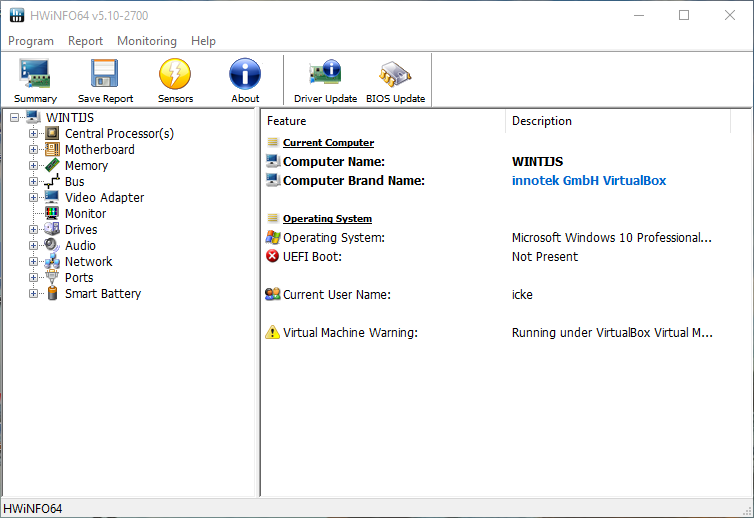Collapse the WINTIJS root node
This screenshot has width=754, height=518.
(14, 118)
